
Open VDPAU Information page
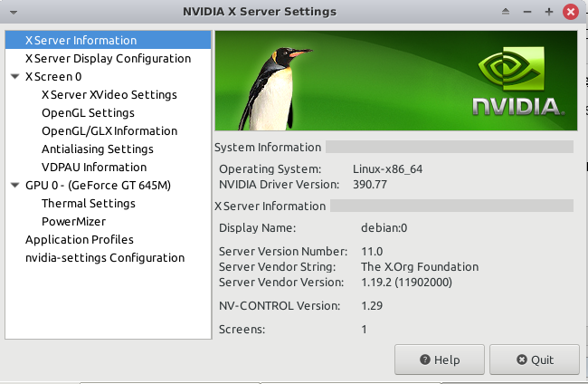point(93,168)
